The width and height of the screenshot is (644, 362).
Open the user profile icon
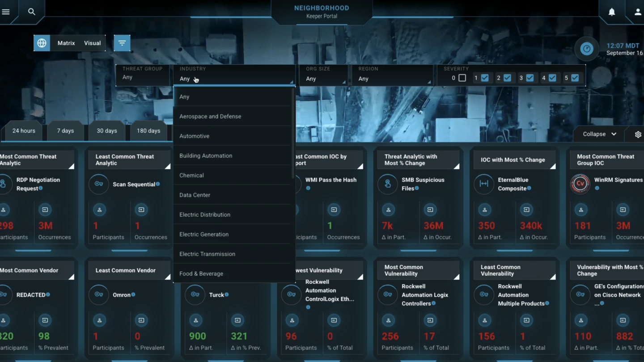(x=638, y=12)
